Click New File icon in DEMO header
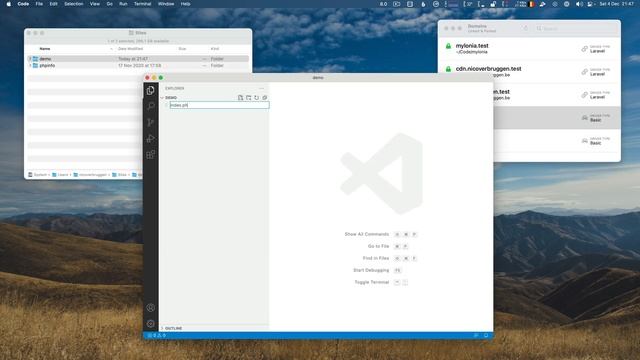This screenshot has height=360, width=640. [240, 98]
